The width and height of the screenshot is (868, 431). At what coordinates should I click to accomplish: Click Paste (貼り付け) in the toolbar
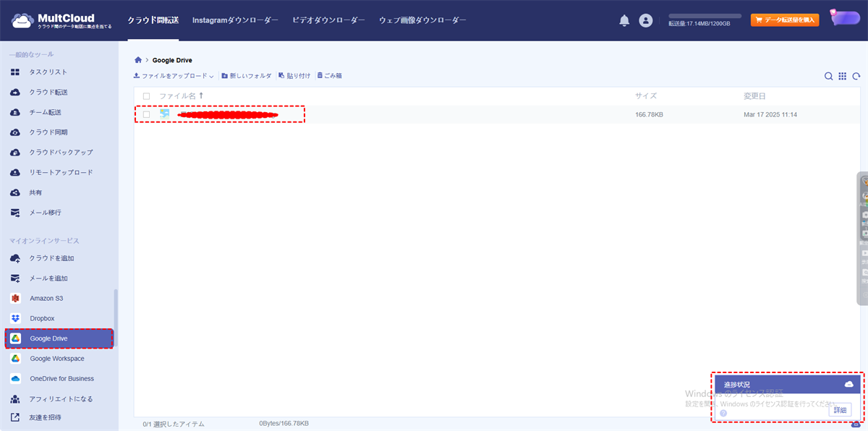tap(294, 76)
